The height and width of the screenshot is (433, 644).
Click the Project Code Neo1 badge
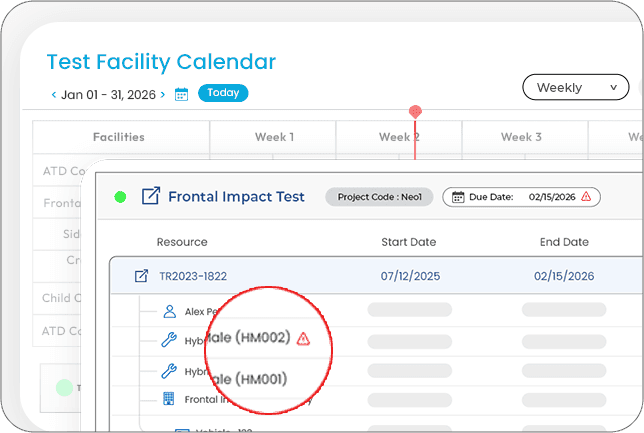coord(379,197)
